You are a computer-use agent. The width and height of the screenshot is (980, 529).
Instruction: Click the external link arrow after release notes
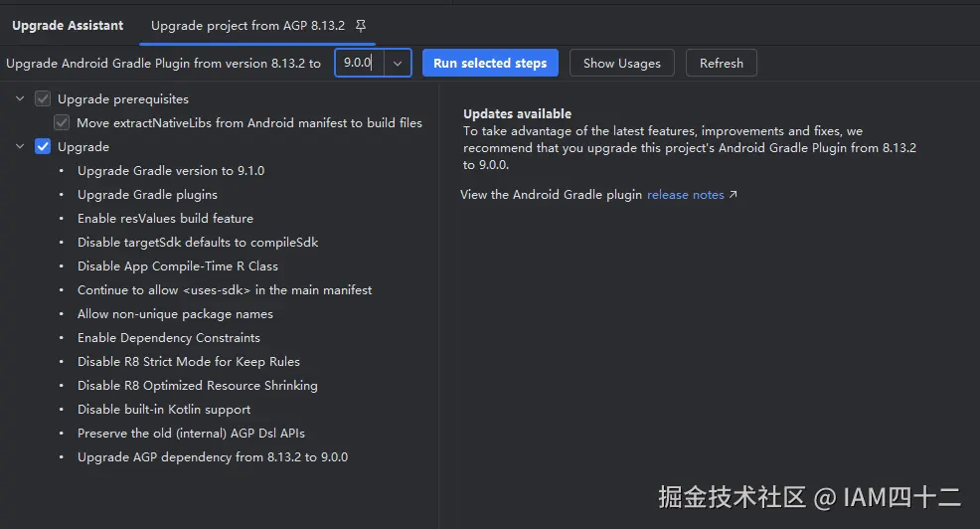(x=734, y=195)
